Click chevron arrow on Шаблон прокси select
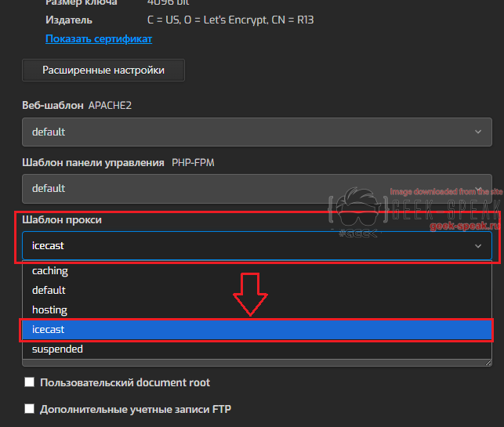 pos(478,245)
